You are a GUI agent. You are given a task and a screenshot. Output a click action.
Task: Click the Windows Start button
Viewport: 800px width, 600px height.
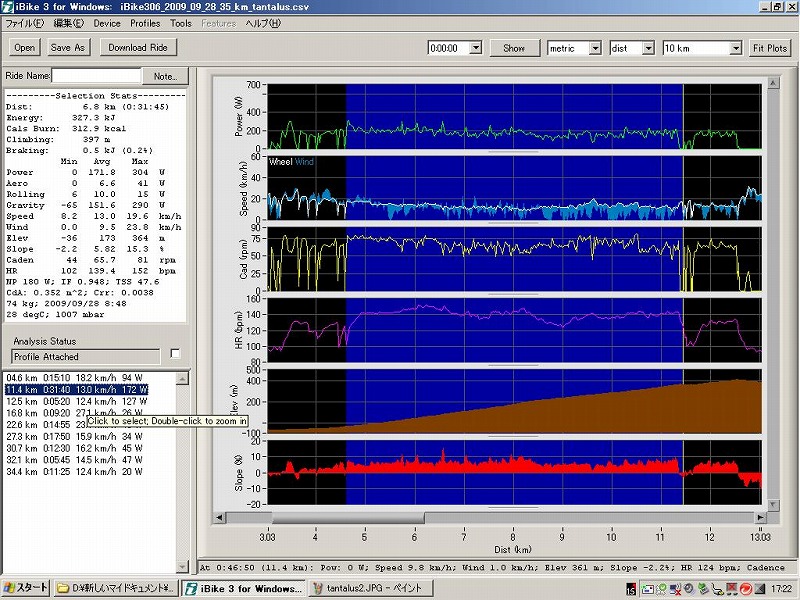tap(24, 588)
